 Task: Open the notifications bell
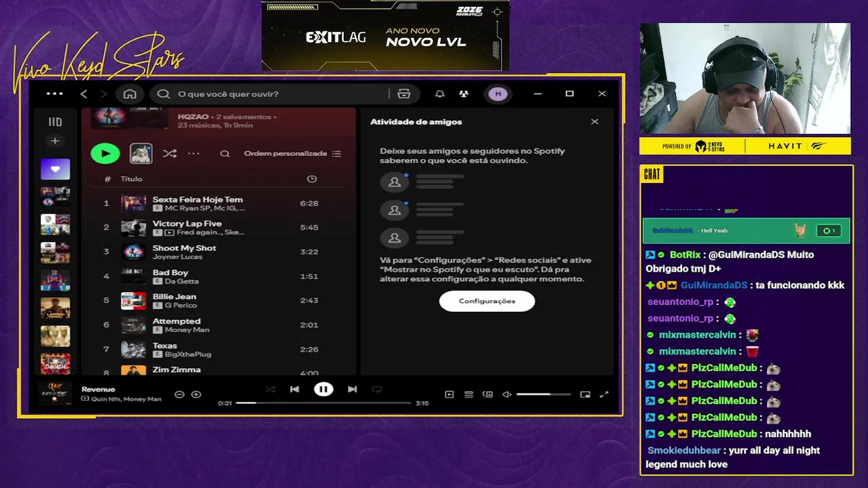click(439, 94)
